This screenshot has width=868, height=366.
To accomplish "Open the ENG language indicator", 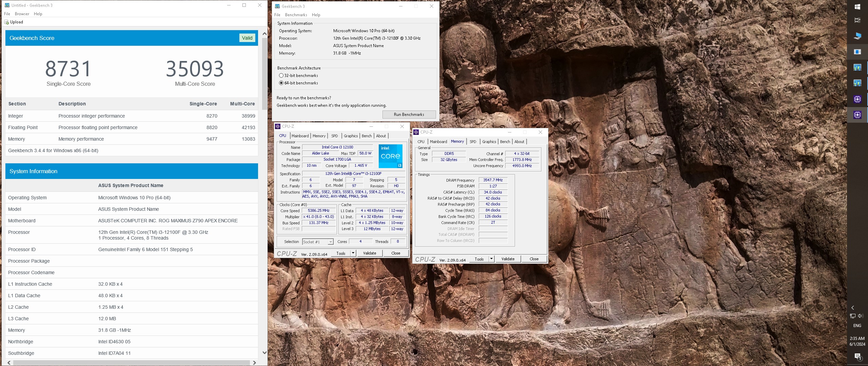I will pos(857,326).
